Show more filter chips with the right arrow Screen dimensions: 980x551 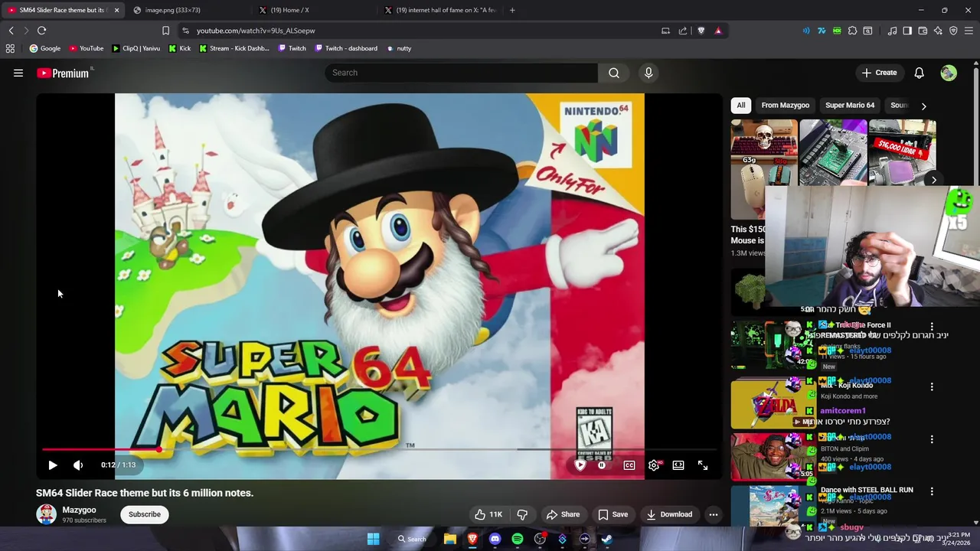[923, 106]
